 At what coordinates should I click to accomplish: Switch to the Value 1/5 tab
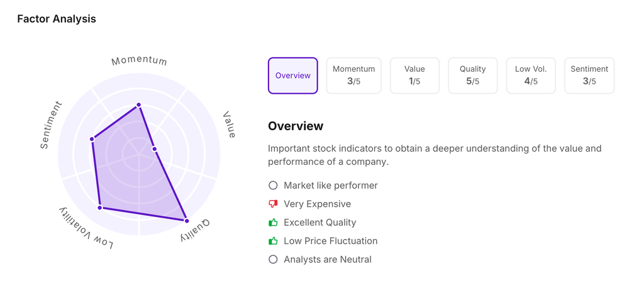(x=414, y=75)
